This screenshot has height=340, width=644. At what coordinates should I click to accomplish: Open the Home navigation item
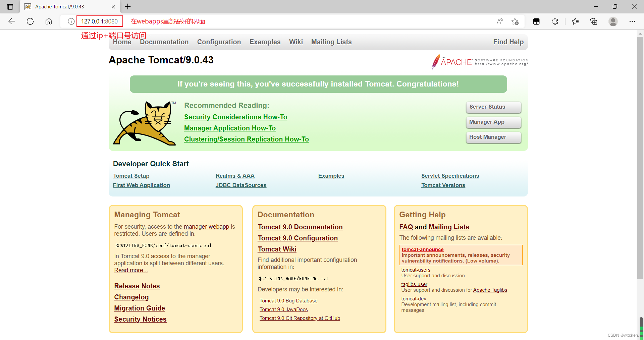pos(122,42)
